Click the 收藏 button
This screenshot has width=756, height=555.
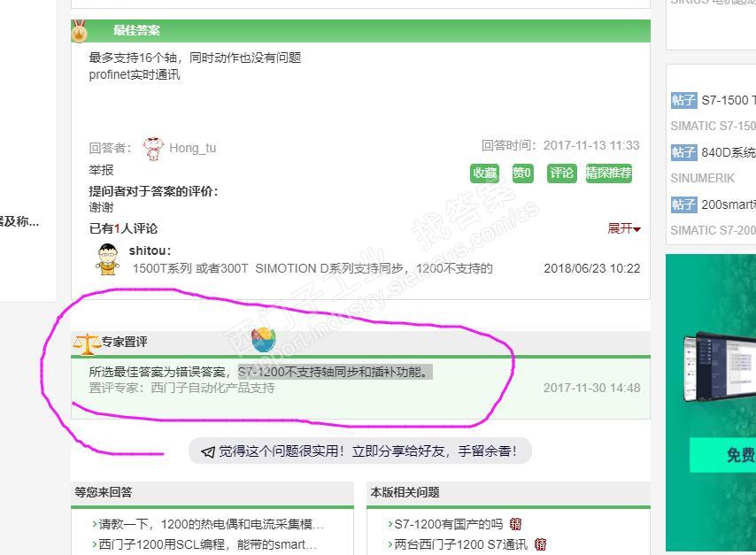point(484,173)
